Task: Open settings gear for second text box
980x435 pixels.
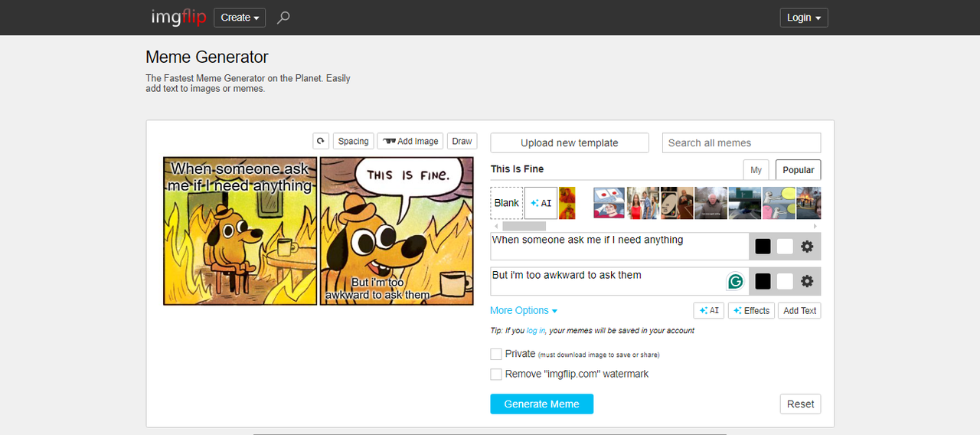Action: click(807, 281)
